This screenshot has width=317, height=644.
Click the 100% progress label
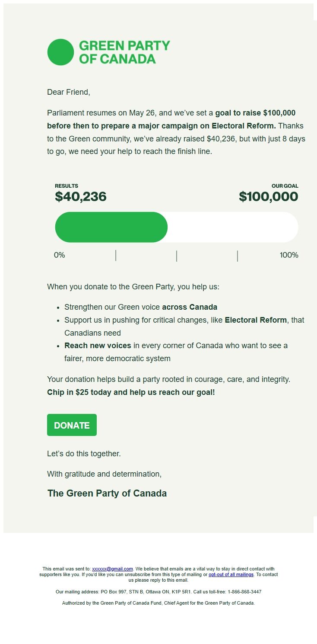pos(289,255)
